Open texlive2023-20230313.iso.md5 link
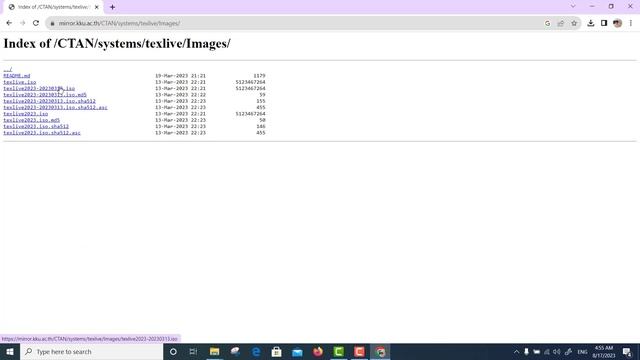Viewport: 640px width, 360px height. [45, 95]
